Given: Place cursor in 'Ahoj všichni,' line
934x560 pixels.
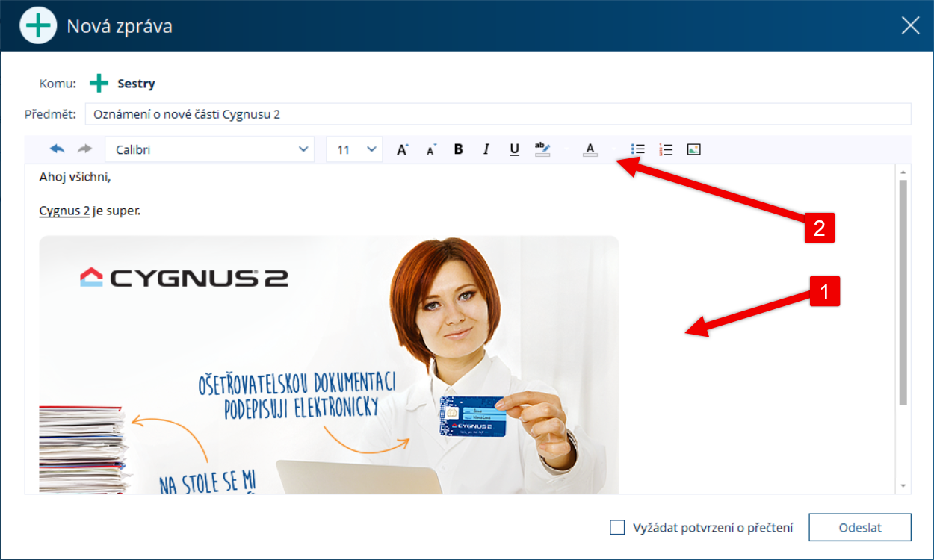Looking at the screenshot, I should click(x=75, y=177).
